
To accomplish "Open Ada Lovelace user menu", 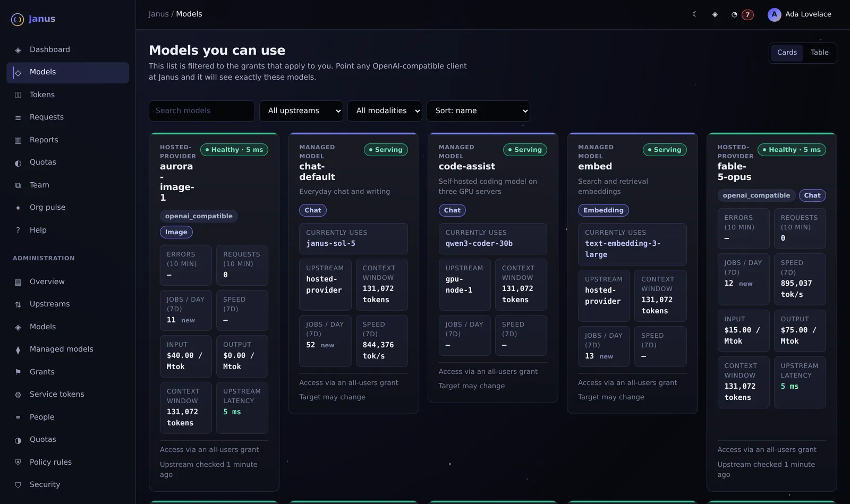I will point(800,14).
